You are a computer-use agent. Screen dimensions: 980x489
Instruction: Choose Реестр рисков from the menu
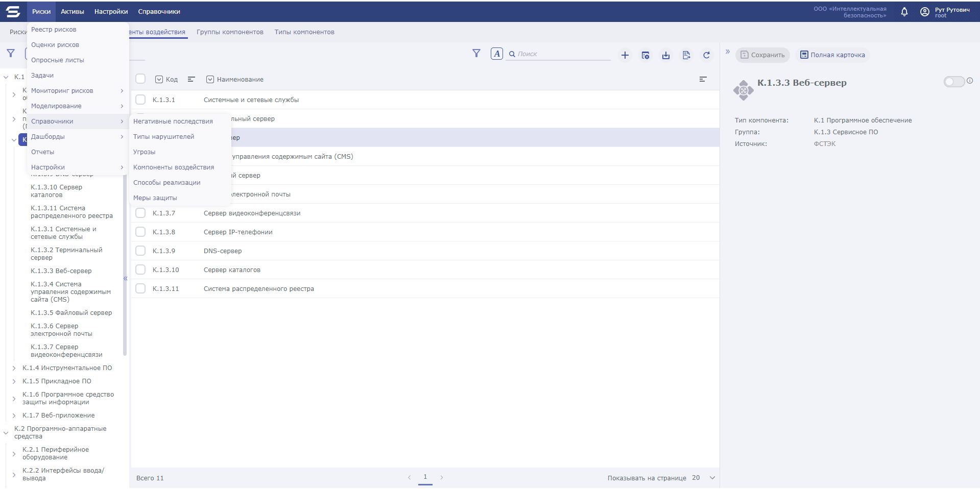tap(78, 30)
